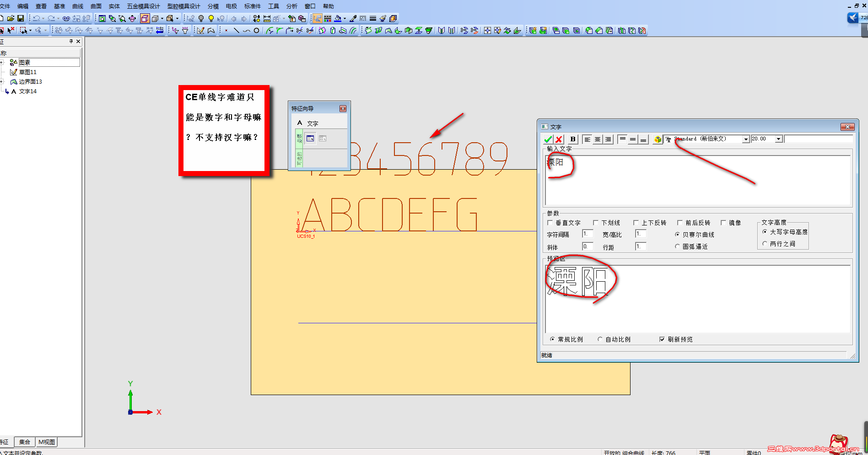Align text right in 文字 dialog
This screenshot has height=455, width=868.
[x=608, y=139]
